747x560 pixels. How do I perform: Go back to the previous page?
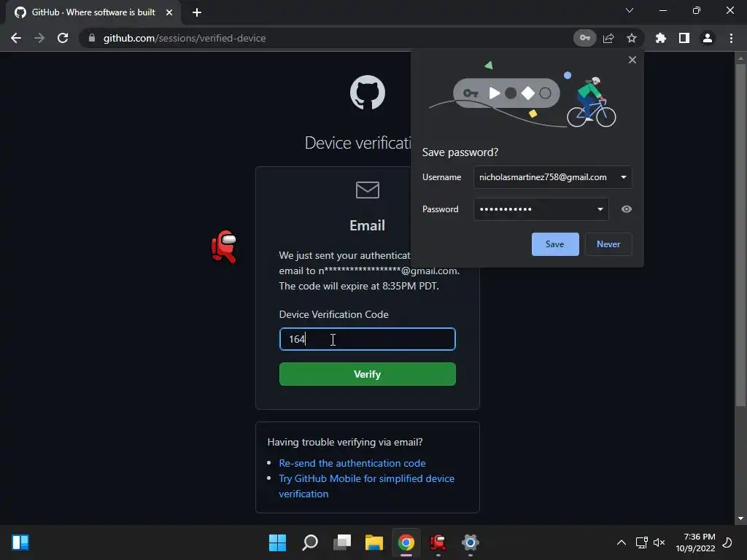coord(16,38)
